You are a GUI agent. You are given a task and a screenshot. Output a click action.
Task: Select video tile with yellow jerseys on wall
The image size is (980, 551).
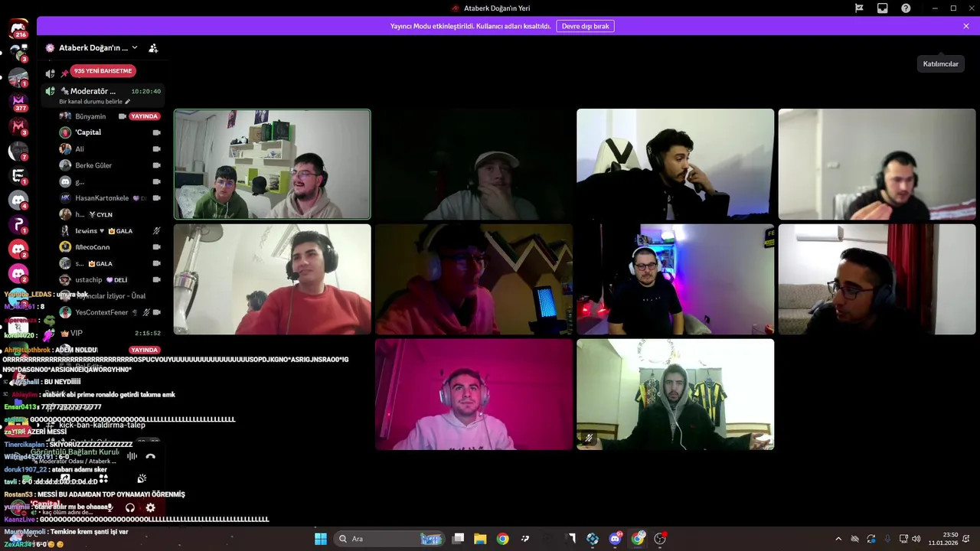(675, 394)
